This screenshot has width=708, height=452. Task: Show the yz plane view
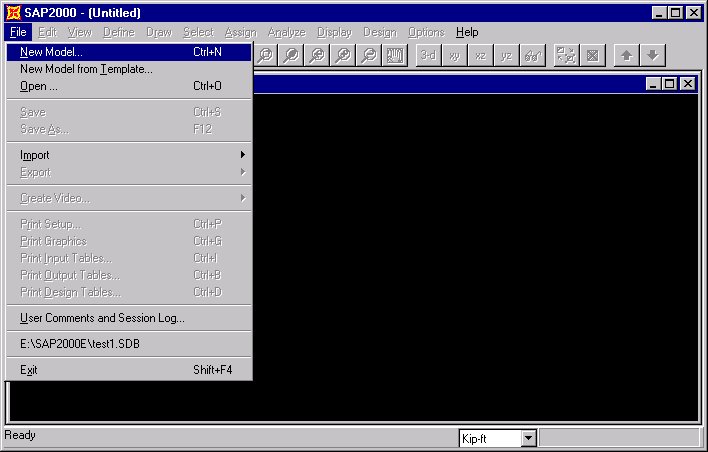[506, 55]
